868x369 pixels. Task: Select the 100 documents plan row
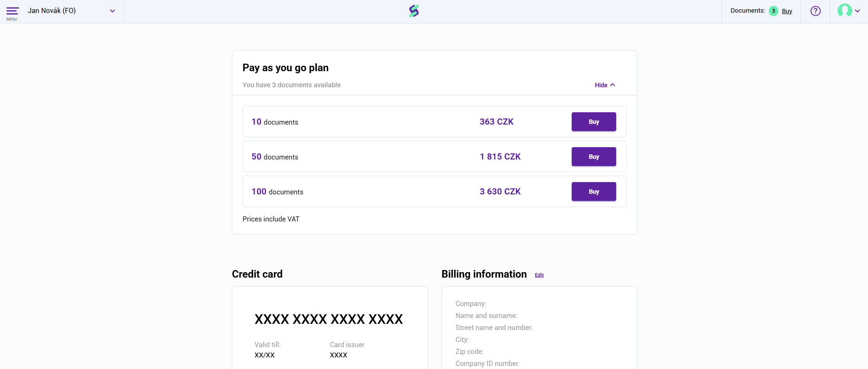coord(435,191)
